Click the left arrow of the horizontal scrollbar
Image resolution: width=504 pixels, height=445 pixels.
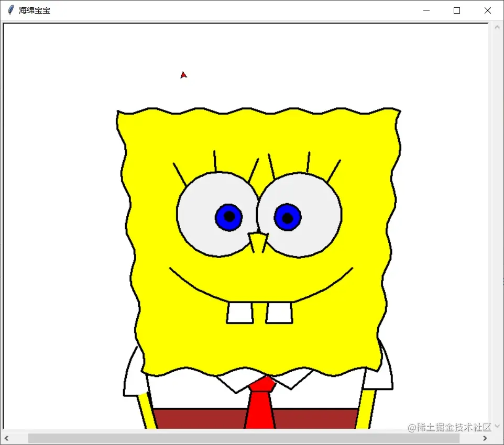[6, 438]
